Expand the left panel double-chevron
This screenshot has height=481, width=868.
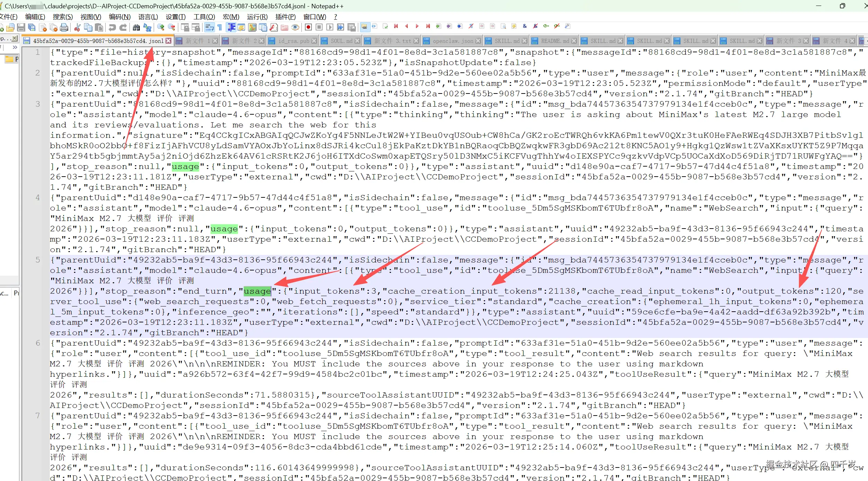[x=15, y=47]
